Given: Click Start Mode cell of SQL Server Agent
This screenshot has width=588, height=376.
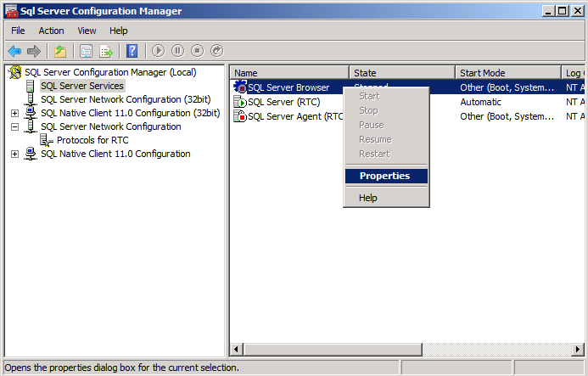Looking at the screenshot, I should (x=507, y=116).
